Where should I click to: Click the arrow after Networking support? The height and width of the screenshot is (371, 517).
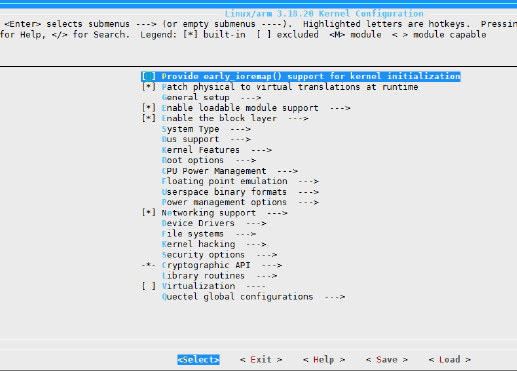pyautogui.click(x=277, y=213)
